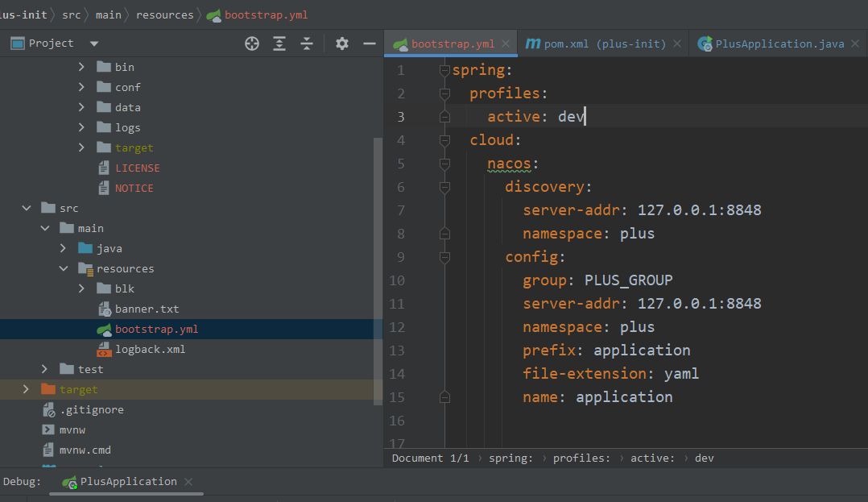Image resolution: width=868 pixels, height=502 pixels.
Task: Open the Project view dropdown arrow
Action: click(x=94, y=44)
